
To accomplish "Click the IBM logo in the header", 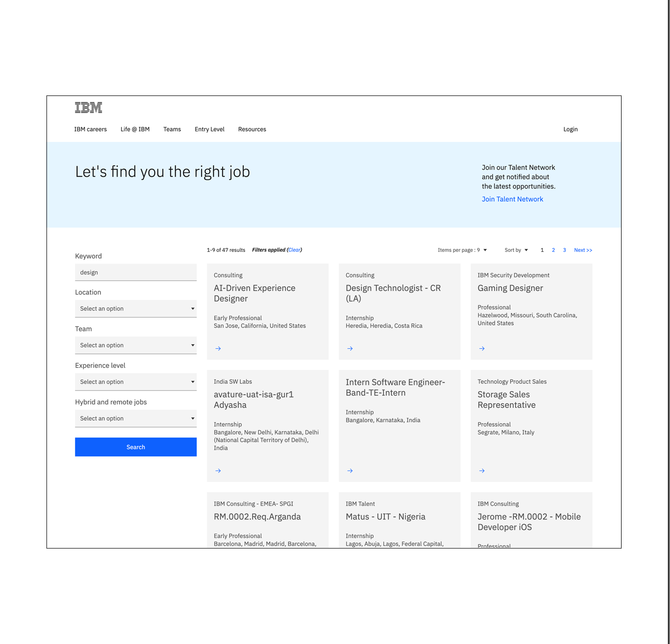I will coord(88,108).
